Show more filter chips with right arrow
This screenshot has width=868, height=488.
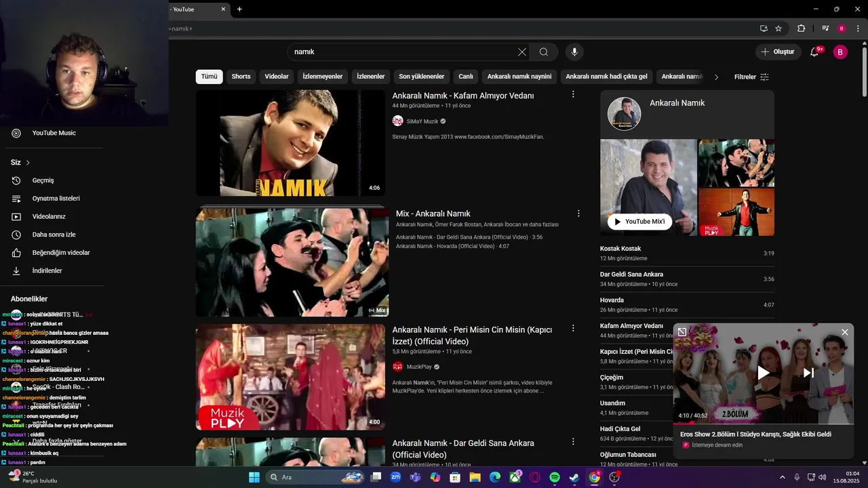pos(716,77)
